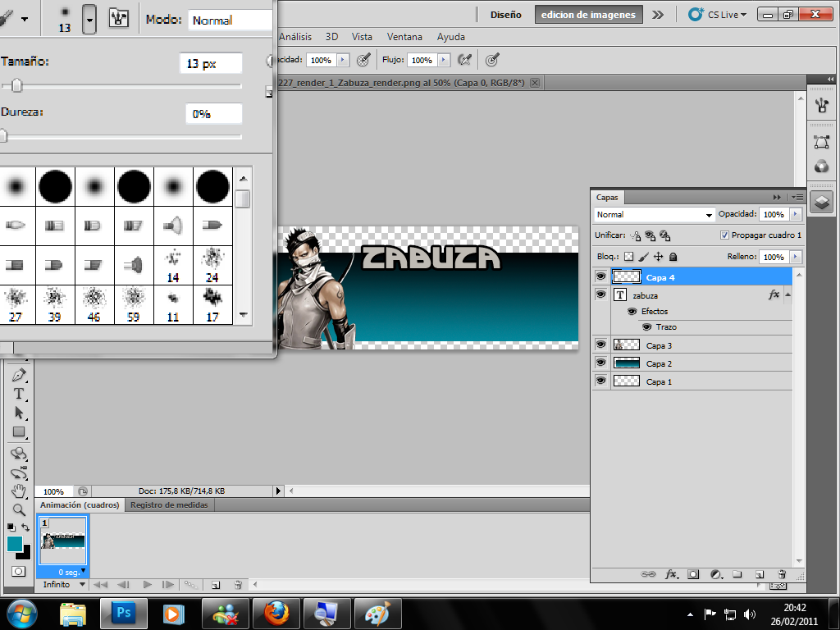Toggle Quick Mask mode

point(18,572)
